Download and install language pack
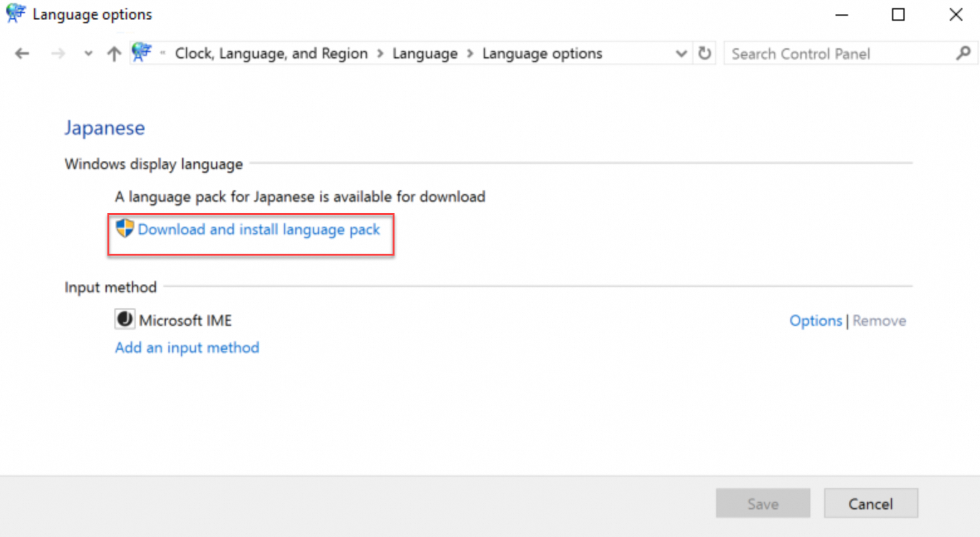Screen dimensions: 980x537 click(x=259, y=230)
